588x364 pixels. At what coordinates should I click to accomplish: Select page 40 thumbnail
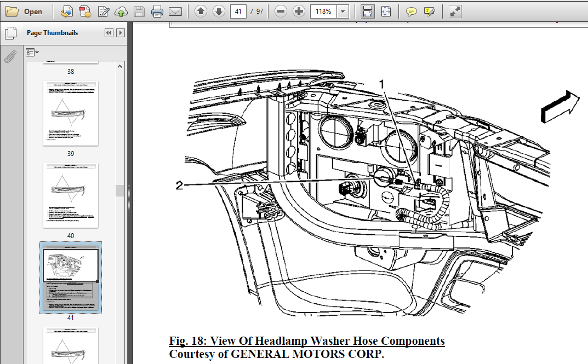coord(71,195)
